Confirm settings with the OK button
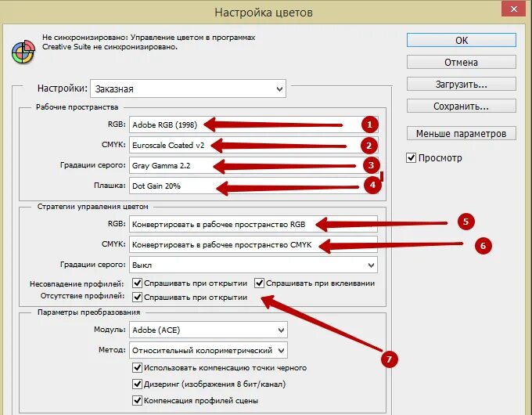The width and height of the screenshot is (532, 415). click(x=462, y=40)
